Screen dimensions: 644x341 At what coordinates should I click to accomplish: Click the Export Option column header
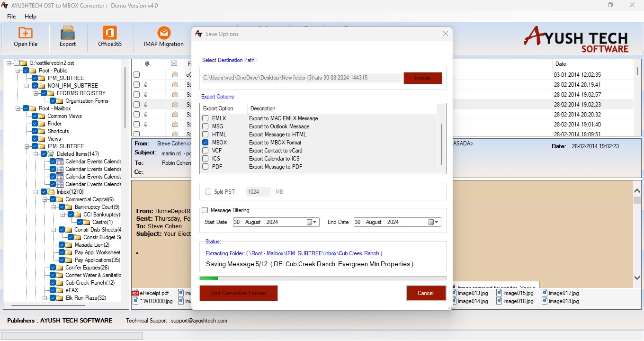tap(224, 108)
